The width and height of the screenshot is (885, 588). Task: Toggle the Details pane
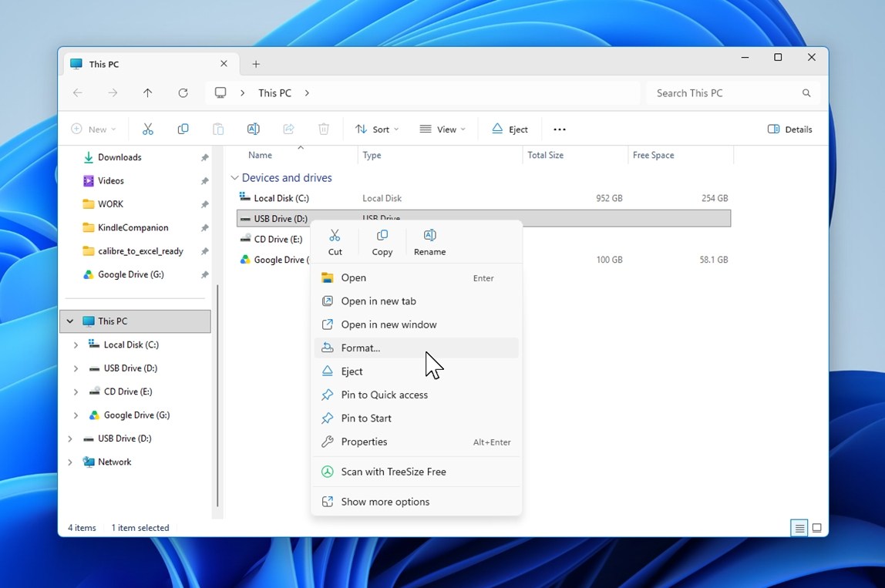[x=789, y=129]
